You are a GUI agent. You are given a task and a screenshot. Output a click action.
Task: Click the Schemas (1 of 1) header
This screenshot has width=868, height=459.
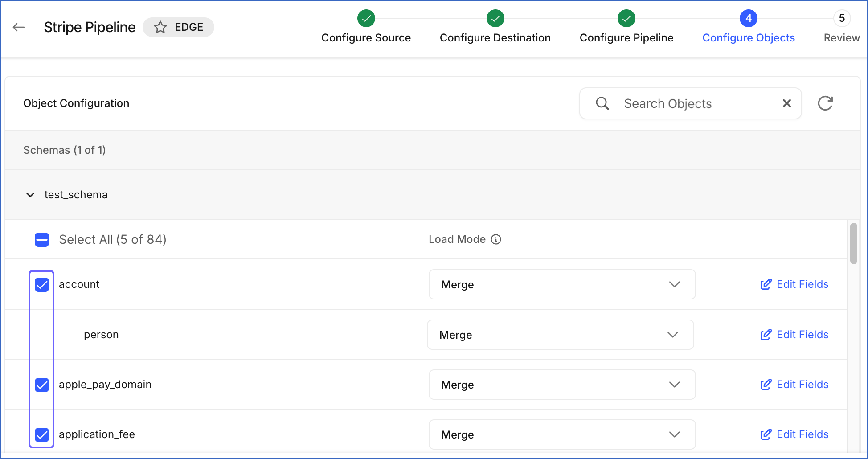65,150
